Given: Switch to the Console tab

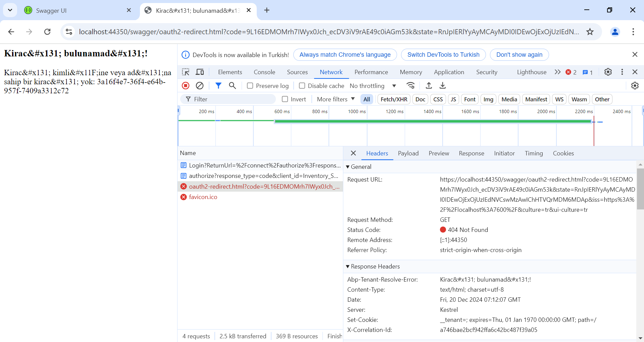Looking at the screenshot, I should pos(264,72).
